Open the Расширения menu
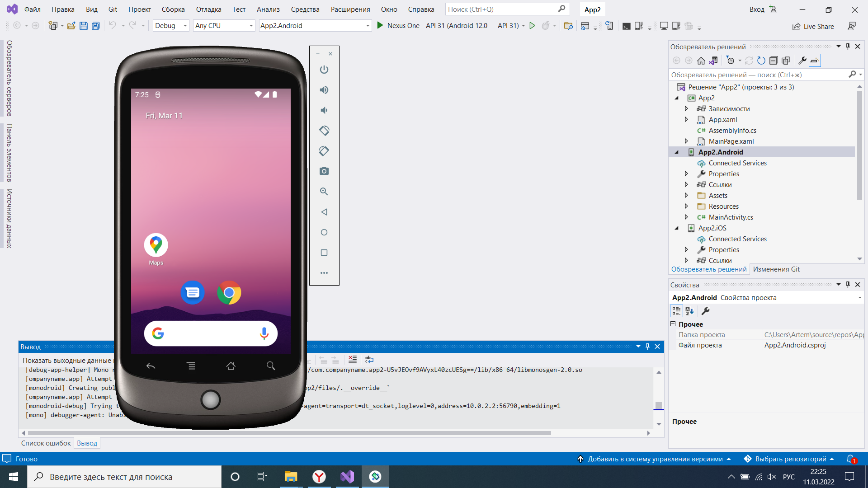 coord(350,9)
